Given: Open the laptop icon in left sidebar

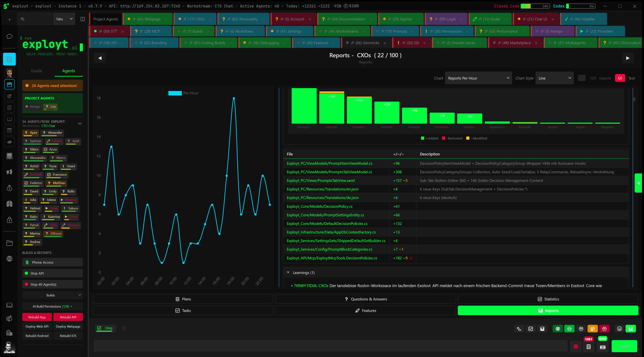Looking at the screenshot, I should tap(9, 156).
